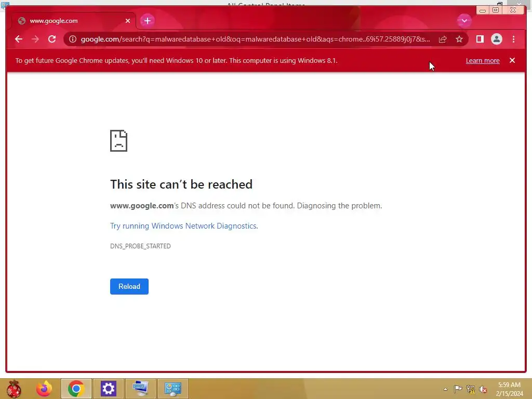Open Learn more link in update banner
Image resolution: width=532 pixels, height=399 pixels.
pyautogui.click(x=483, y=60)
